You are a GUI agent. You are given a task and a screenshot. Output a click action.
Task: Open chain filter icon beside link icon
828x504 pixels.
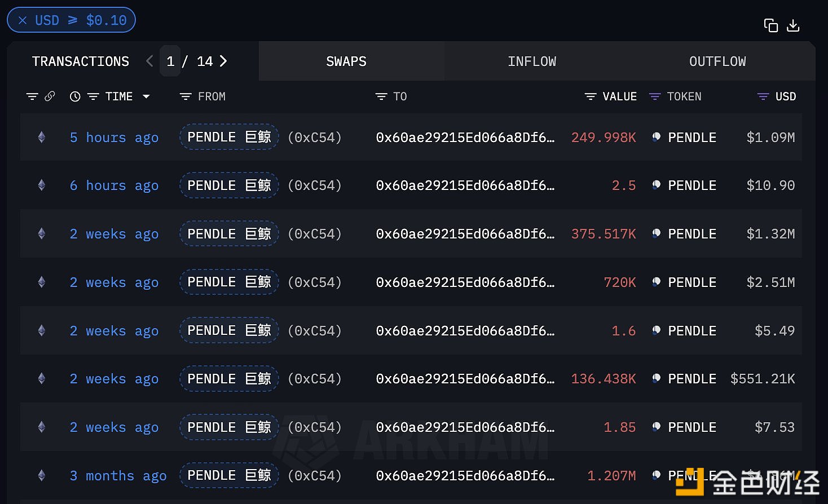click(x=32, y=96)
